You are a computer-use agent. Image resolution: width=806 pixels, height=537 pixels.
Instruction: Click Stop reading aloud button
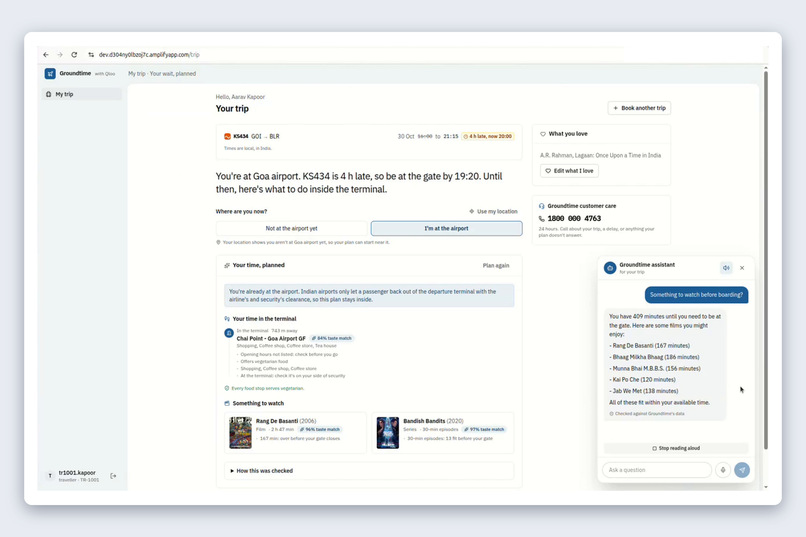[676, 448]
